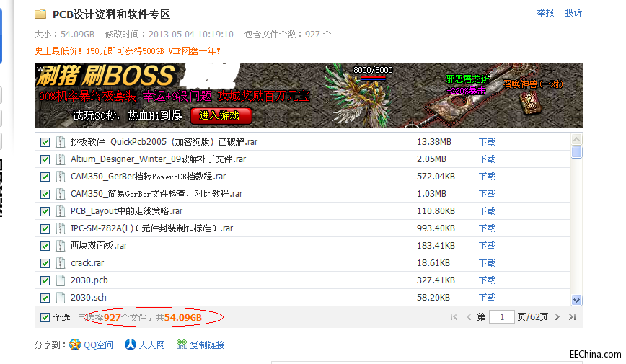Click the 13.38MB size value

(x=434, y=142)
